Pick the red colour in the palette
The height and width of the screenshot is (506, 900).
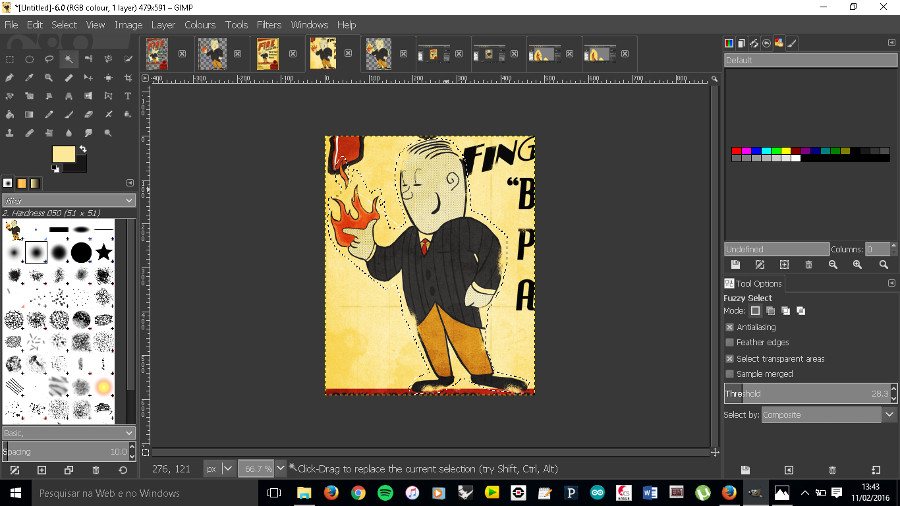coord(736,151)
